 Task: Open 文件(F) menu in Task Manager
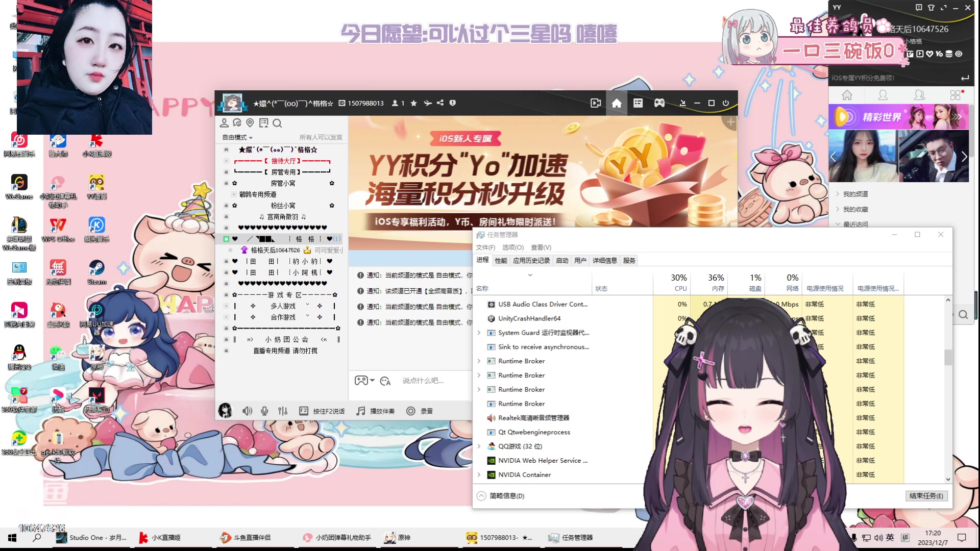(x=485, y=247)
